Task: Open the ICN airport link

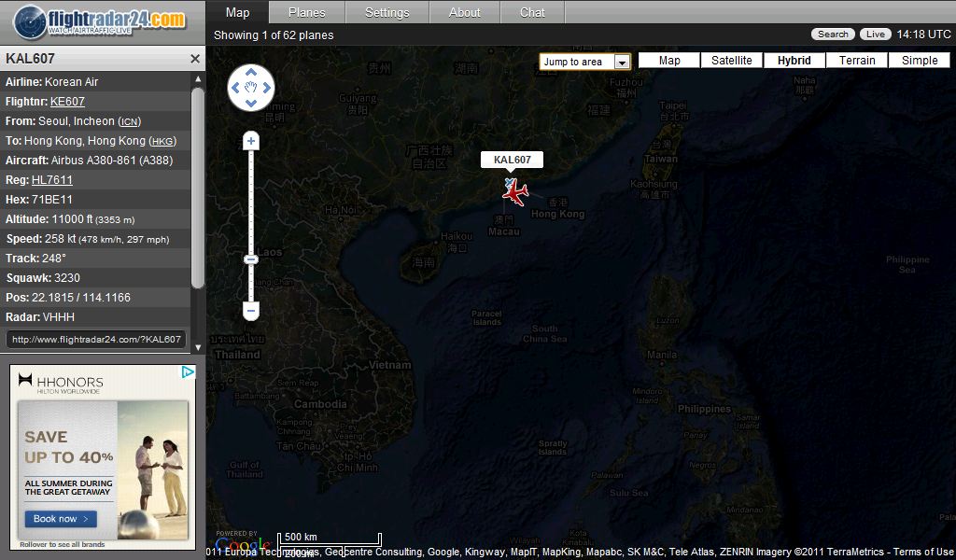Action: pos(129,122)
